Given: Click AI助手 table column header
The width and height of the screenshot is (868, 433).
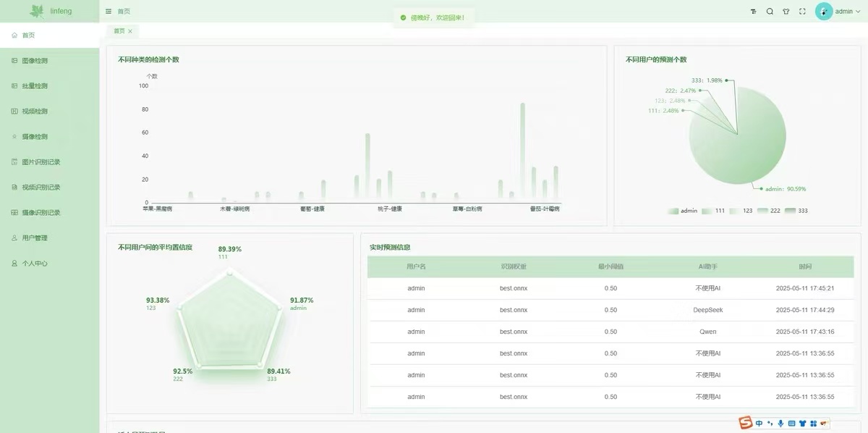Looking at the screenshot, I should (x=708, y=266).
